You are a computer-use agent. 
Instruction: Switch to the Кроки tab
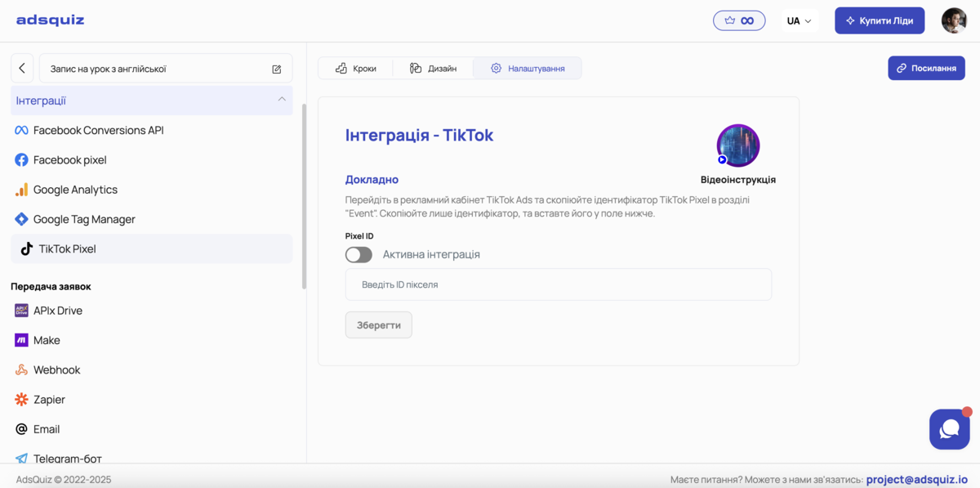355,69
